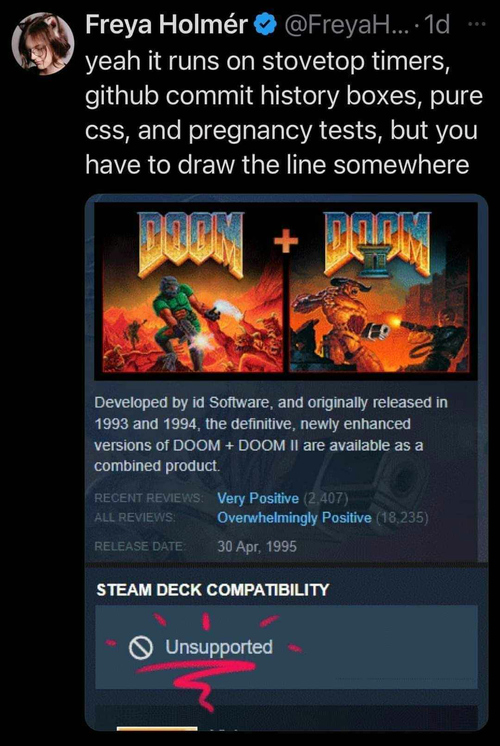Click Overwhelmingly Positive all reviews link
The height and width of the screenshot is (746, 500).
[294, 518]
